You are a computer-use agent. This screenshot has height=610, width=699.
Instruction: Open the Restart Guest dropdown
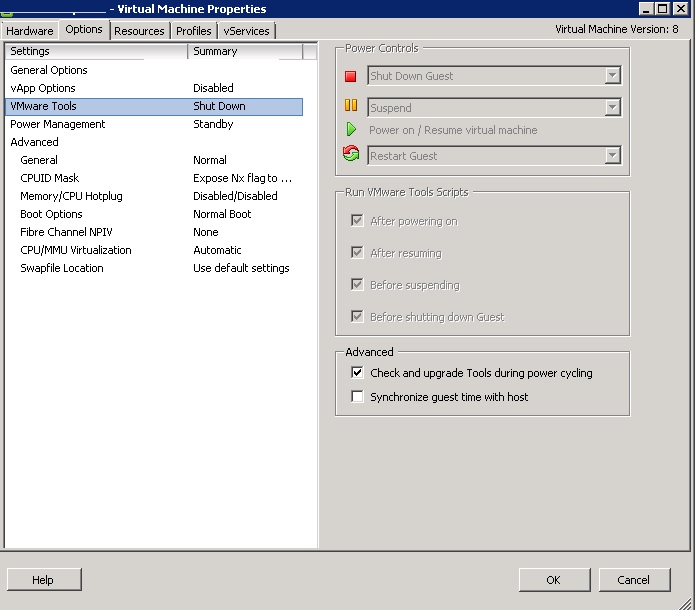pos(613,156)
